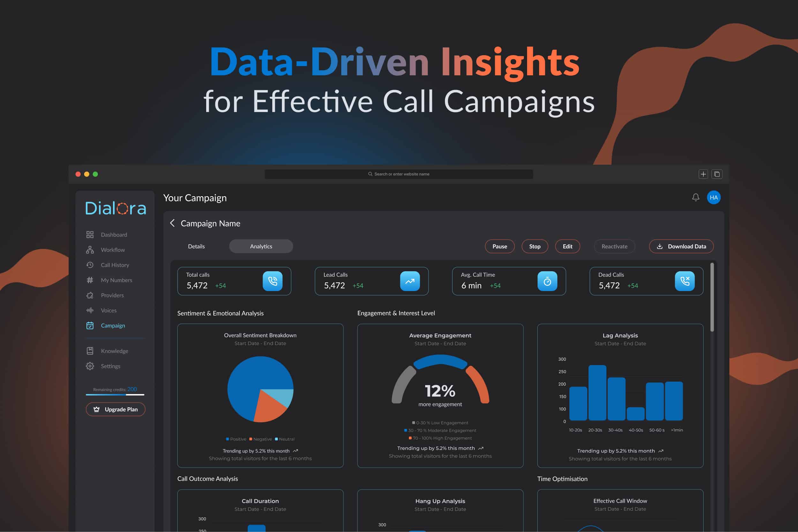Collapse the campaign view with the back chevron
This screenshot has width=798, height=532.
pos(172,223)
